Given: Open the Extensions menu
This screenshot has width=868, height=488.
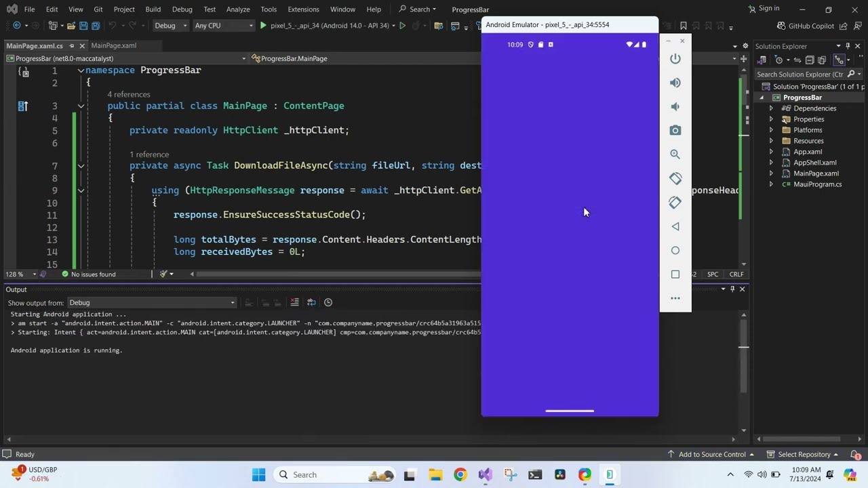Looking at the screenshot, I should point(303,9).
